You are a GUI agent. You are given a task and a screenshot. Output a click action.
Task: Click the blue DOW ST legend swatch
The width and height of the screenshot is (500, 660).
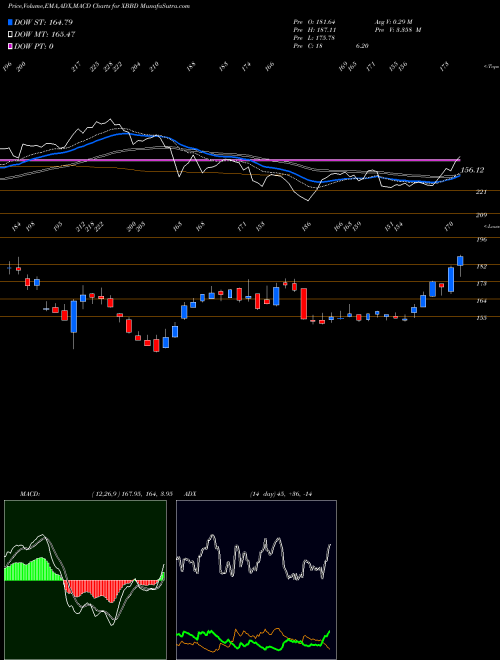[10, 22]
